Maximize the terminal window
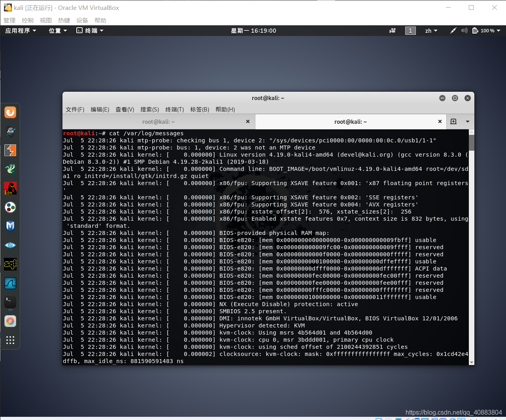 click(x=455, y=98)
